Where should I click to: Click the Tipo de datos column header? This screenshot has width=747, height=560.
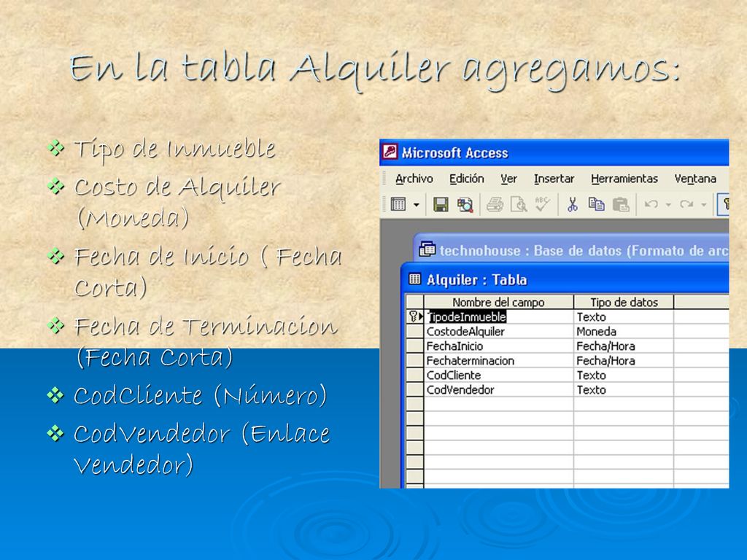coord(624,302)
